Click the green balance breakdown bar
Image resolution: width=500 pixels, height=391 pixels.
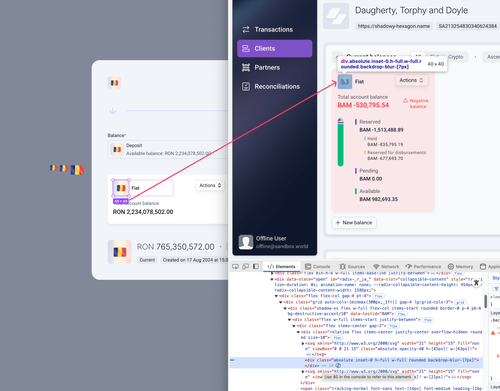(x=340, y=142)
